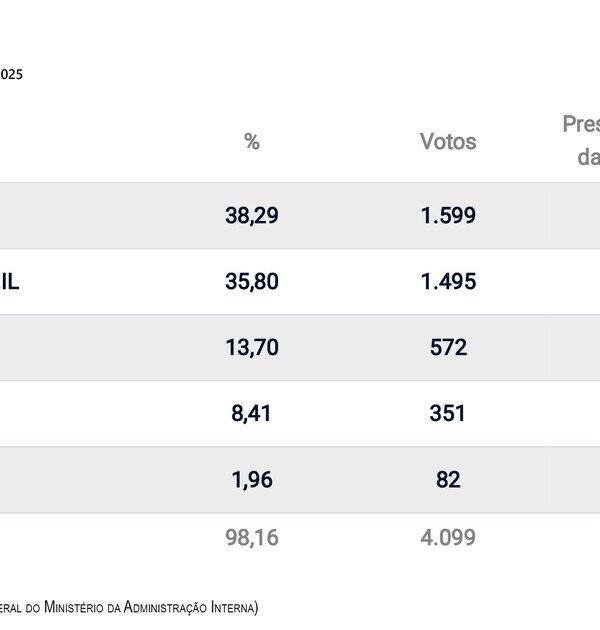Click the empty name cell left of 38,29

(x=80, y=215)
